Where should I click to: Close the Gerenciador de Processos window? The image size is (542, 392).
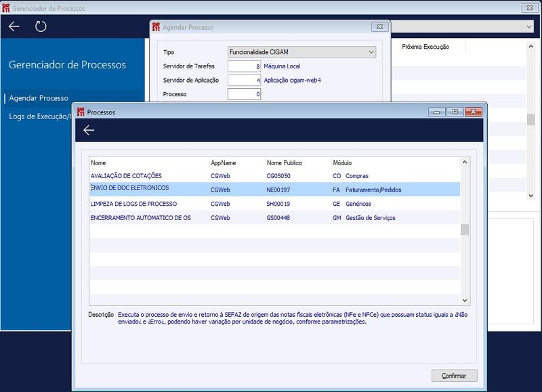pos(530,7)
